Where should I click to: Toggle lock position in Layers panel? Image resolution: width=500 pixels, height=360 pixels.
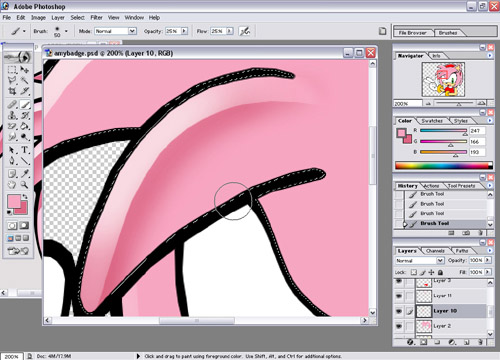[x=431, y=272]
